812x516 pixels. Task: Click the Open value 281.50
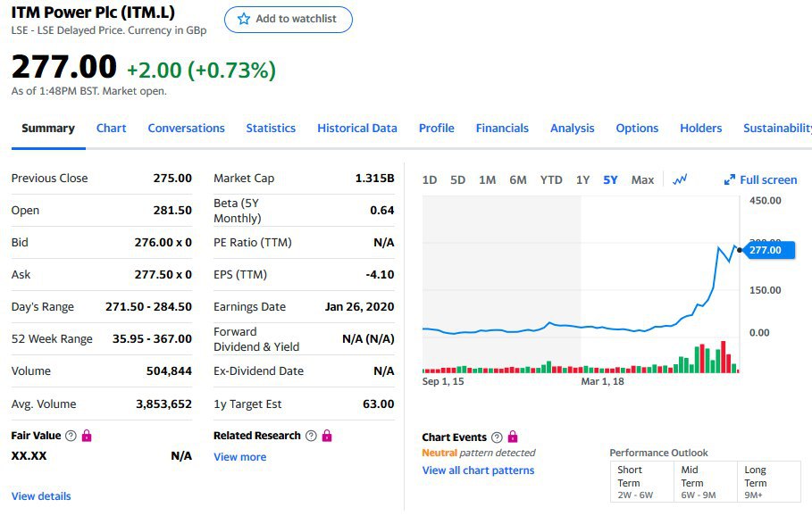click(x=172, y=210)
